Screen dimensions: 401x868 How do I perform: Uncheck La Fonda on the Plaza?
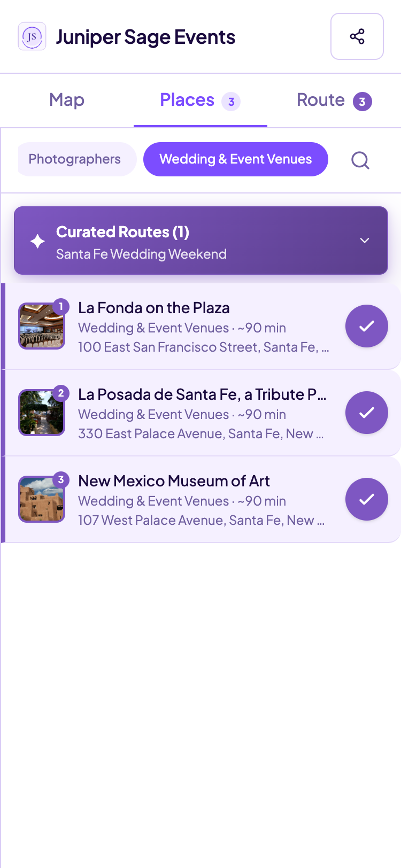tap(367, 326)
